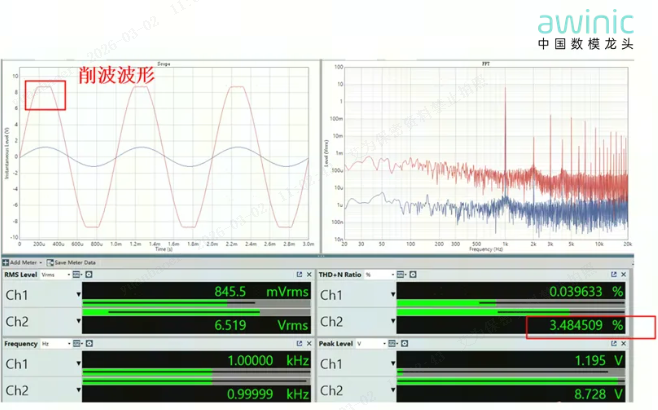
Task: Select the 6.519 Vrms Ch2 reading
Action: pyautogui.click(x=261, y=325)
